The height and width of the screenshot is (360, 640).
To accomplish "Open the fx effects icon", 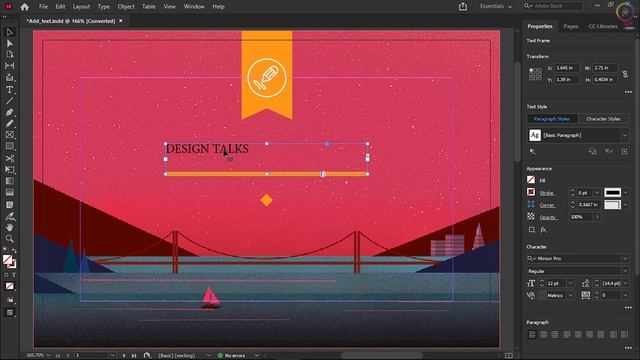I will [x=543, y=229].
